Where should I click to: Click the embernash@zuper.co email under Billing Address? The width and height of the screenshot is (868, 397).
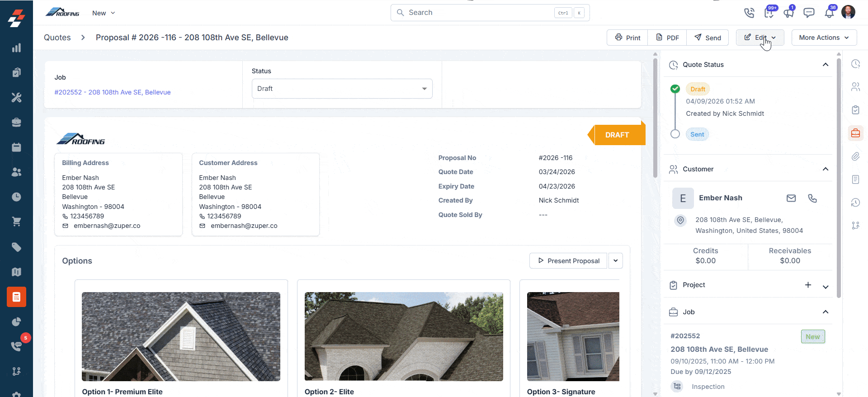(x=107, y=226)
